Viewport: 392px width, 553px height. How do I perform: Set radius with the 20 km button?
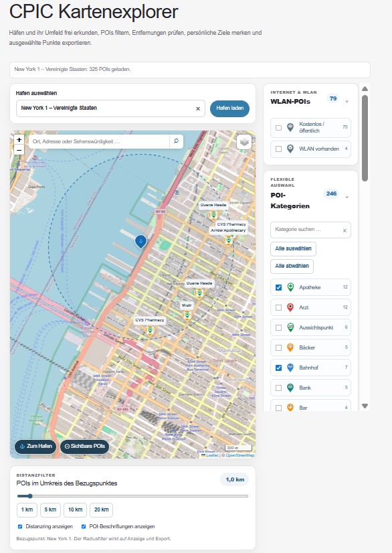click(x=101, y=509)
